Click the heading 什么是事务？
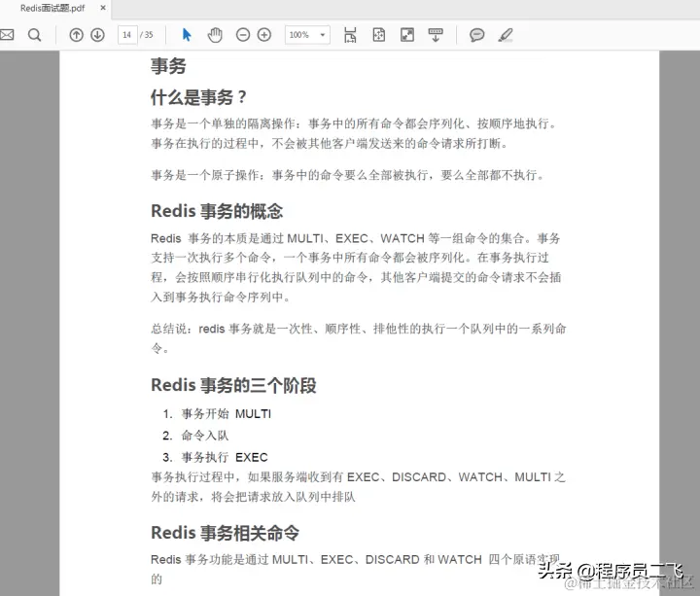 [198, 97]
